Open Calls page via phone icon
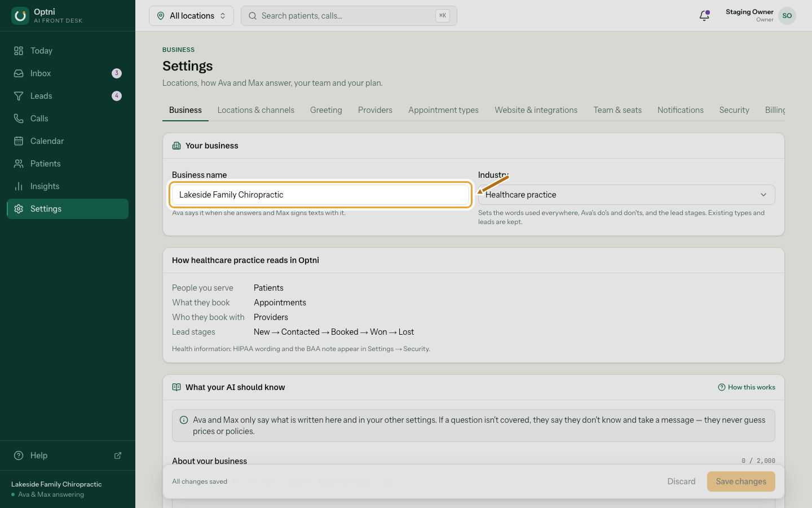 pyautogui.click(x=19, y=119)
